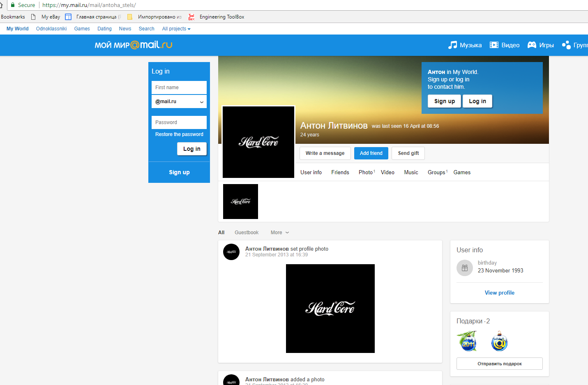
Task: Click the Engineering ToolBox bookmark icon
Action: click(x=191, y=17)
